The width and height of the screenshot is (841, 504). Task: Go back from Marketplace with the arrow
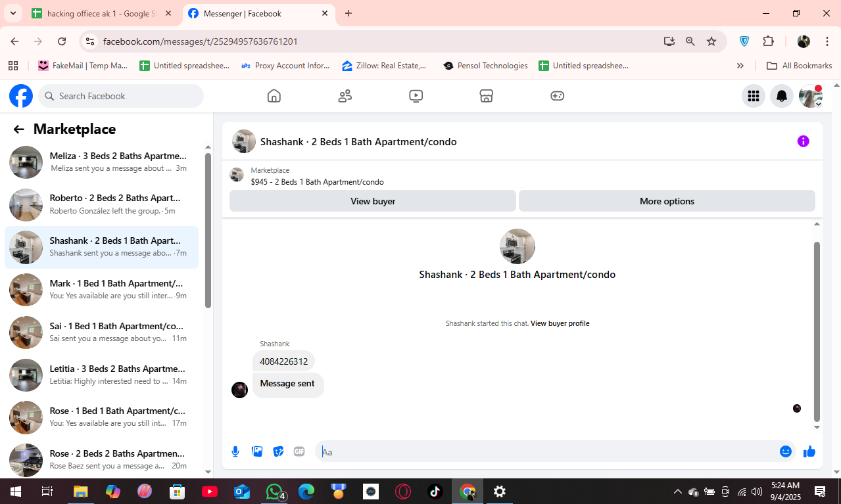point(18,129)
